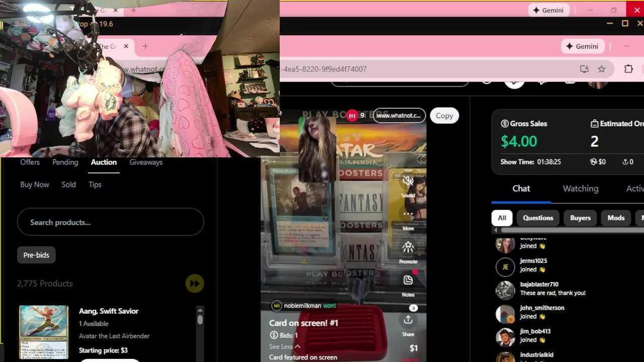Click the address bar URL text
Image resolution: width=644 pixels, height=362 pixels.
pyautogui.click(x=325, y=69)
